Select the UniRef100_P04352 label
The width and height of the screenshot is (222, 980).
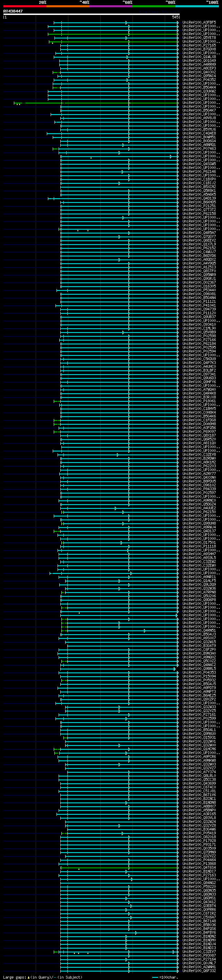pos(199,80)
